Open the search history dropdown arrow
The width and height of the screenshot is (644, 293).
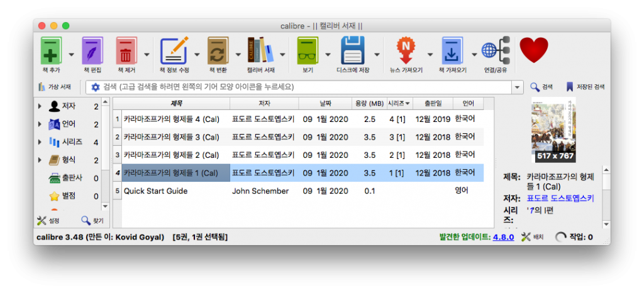(517, 87)
